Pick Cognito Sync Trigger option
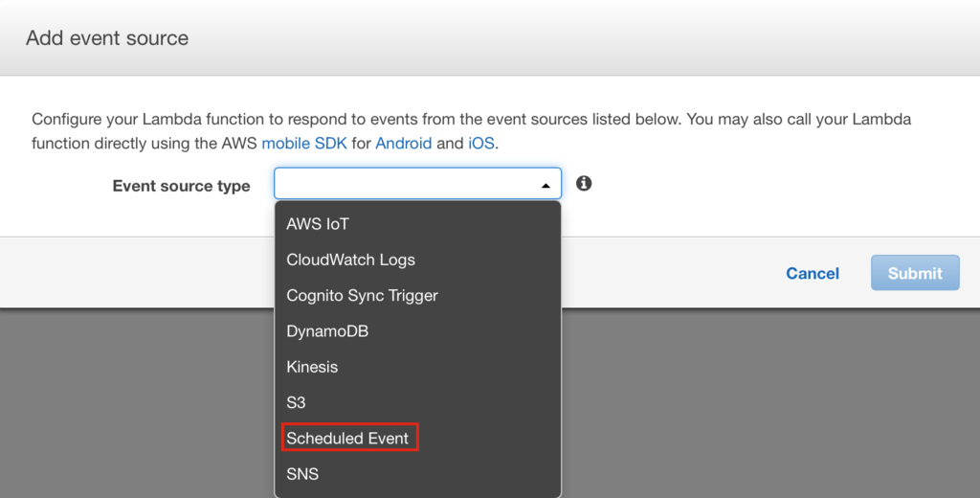The width and height of the screenshot is (980, 498). point(417,295)
